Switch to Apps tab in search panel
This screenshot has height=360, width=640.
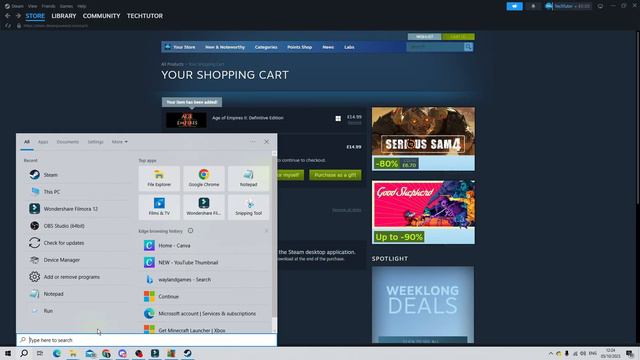(x=43, y=142)
